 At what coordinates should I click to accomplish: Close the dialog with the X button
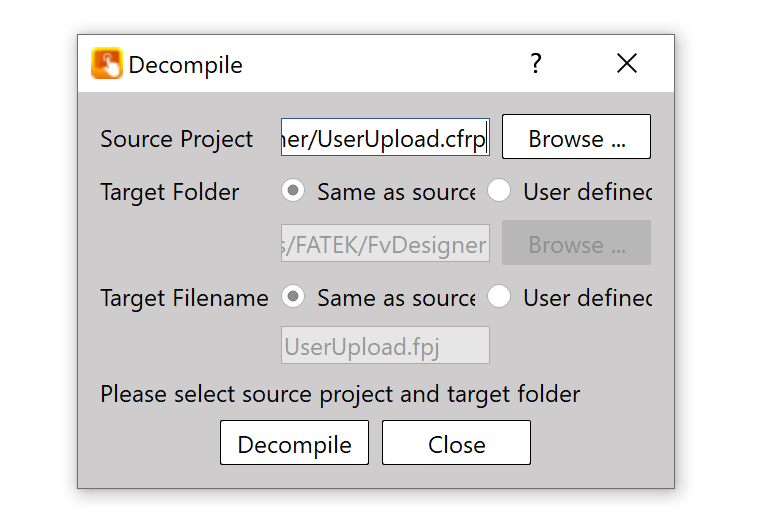click(627, 64)
